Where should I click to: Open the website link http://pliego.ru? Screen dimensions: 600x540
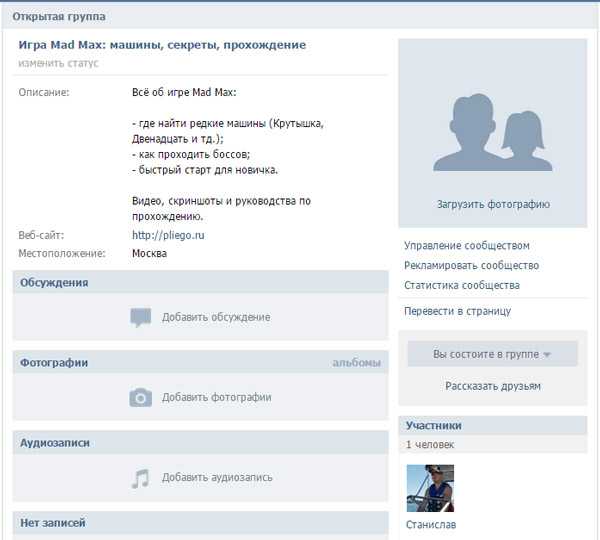[x=168, y=235]
